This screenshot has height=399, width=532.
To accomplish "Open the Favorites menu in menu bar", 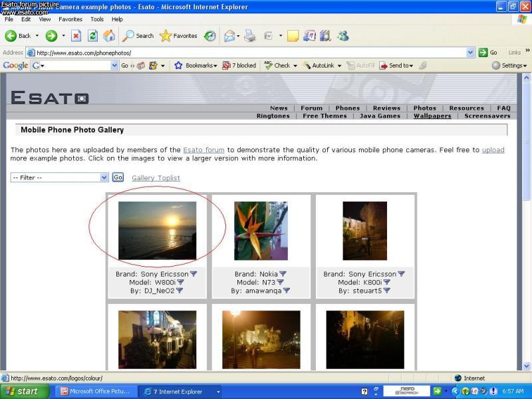I will pyautogui.click(x=70, y=19).
